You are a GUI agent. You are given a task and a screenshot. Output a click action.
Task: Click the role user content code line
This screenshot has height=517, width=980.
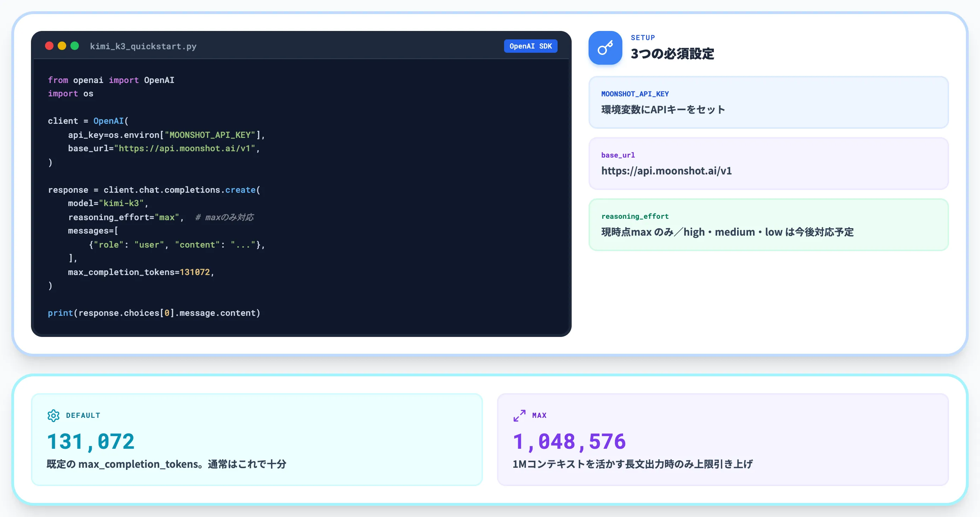[x=176, y=245]
